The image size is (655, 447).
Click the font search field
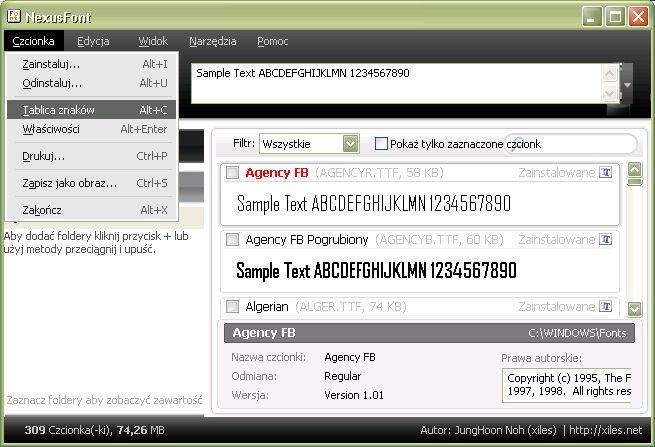[x=570, y=144]
